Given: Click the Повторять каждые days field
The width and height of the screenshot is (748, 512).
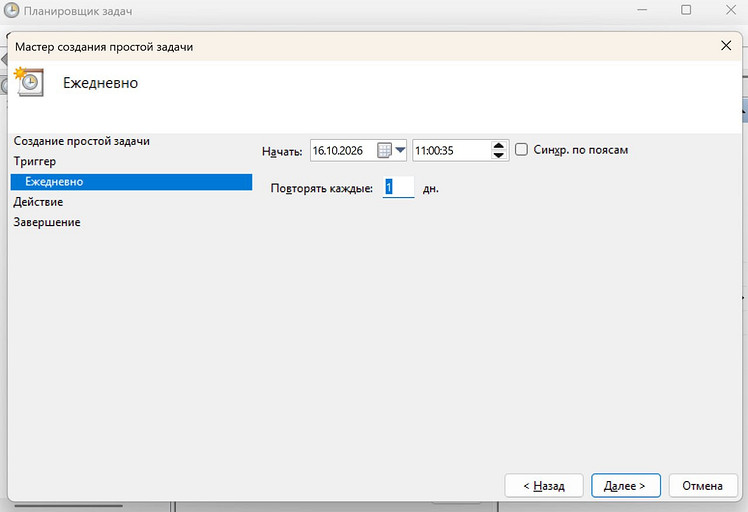Looking at the screenshot, I should [x=398, y=188].
